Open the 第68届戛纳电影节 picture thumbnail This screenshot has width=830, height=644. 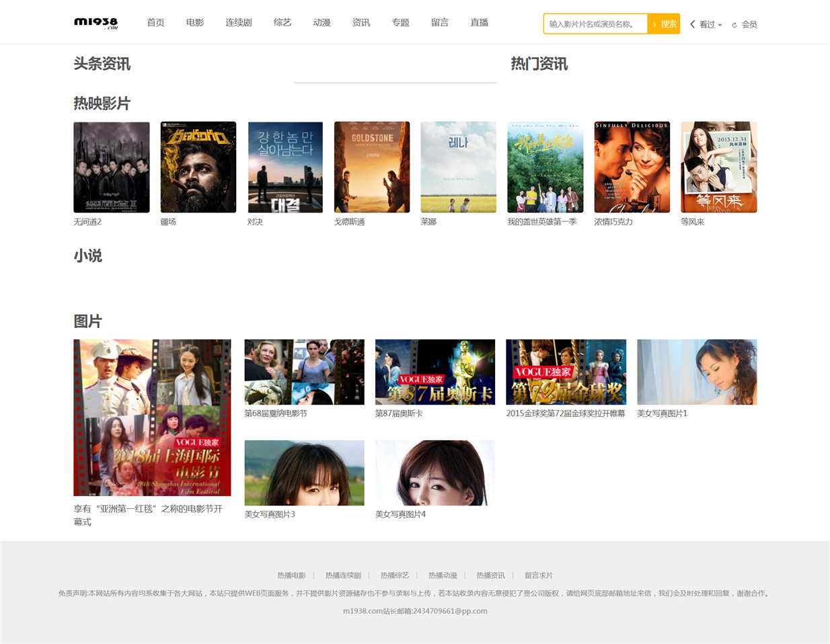pyautogui.click(x=305, y=372)
